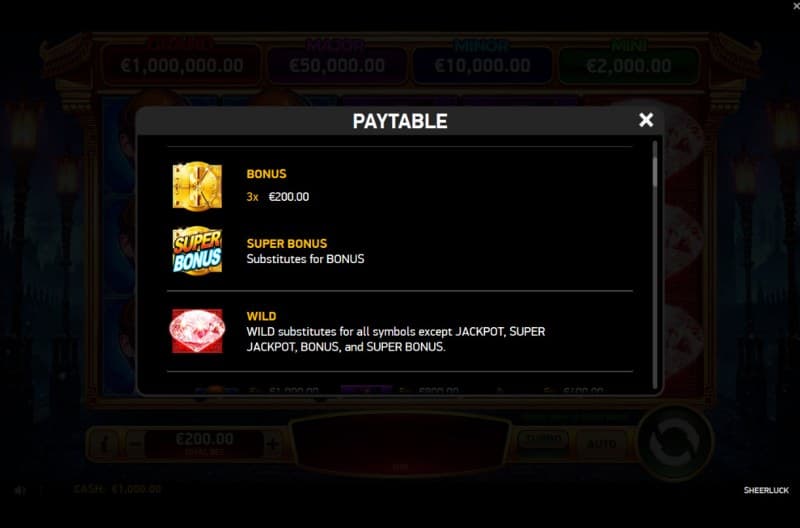Open the info button beside bet
This screenshot has height=528, width=800.
[x=105, y=444]
